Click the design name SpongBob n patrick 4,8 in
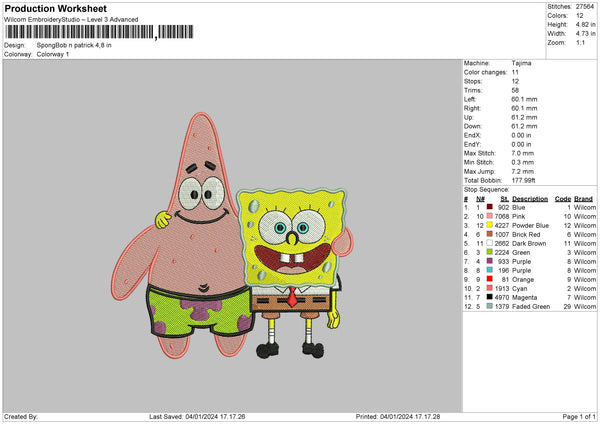The image size is (600, 424). (x=74, y=45)
